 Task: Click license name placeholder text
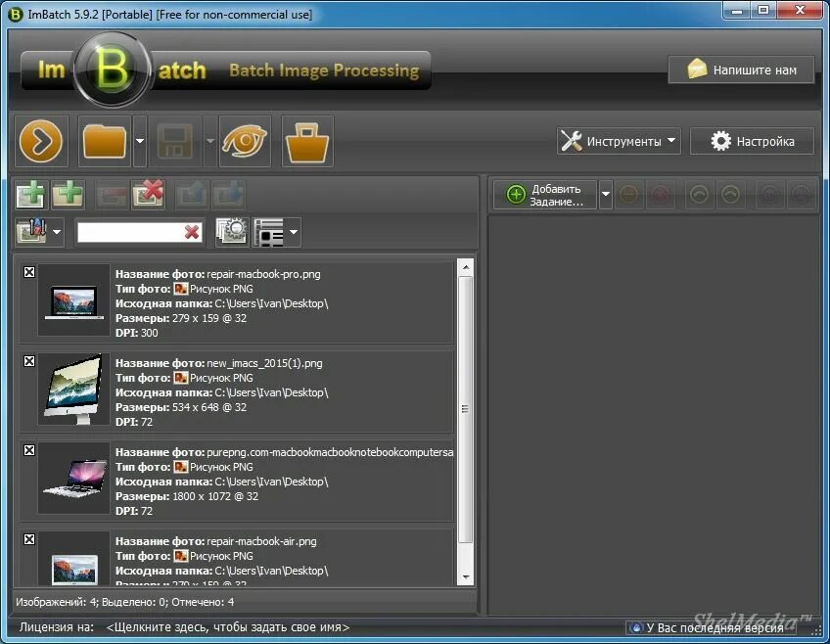(228, 627)
